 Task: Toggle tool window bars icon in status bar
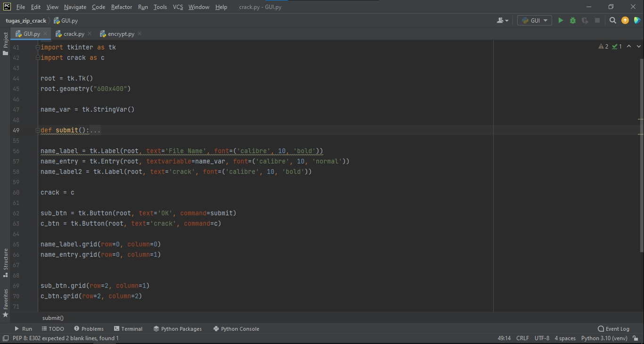[5, 338]
